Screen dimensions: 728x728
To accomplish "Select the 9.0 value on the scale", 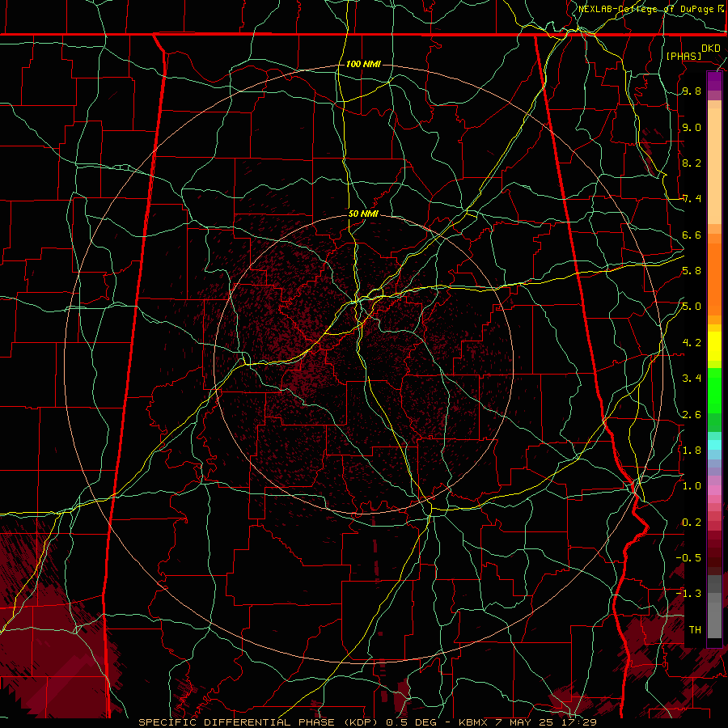I will pyautogui.click(x=692, y=127).
